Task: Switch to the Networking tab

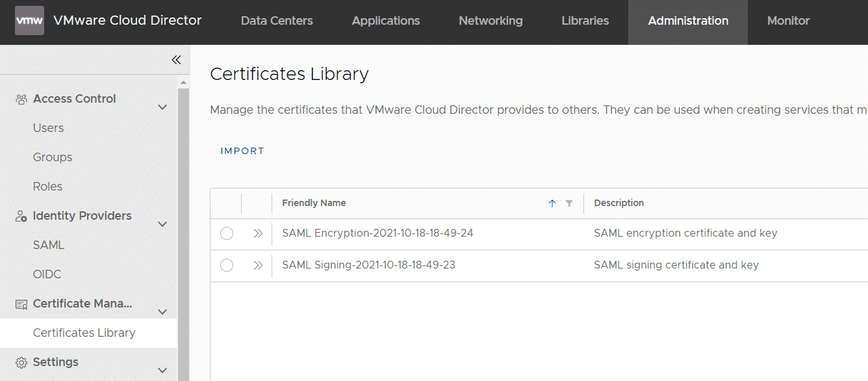Action: point(491,21)
